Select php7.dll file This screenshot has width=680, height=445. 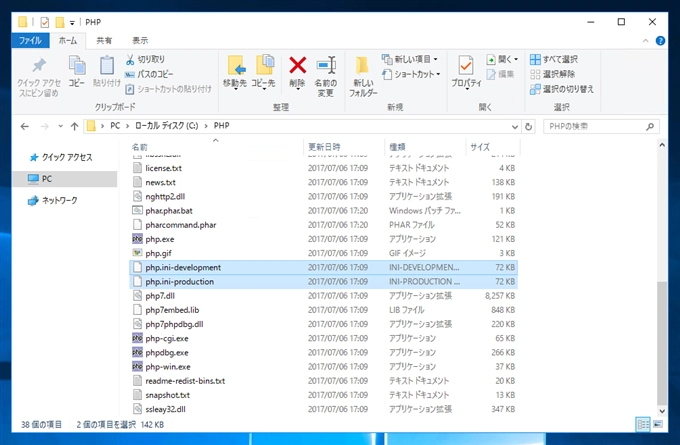(x=323, y=296)
